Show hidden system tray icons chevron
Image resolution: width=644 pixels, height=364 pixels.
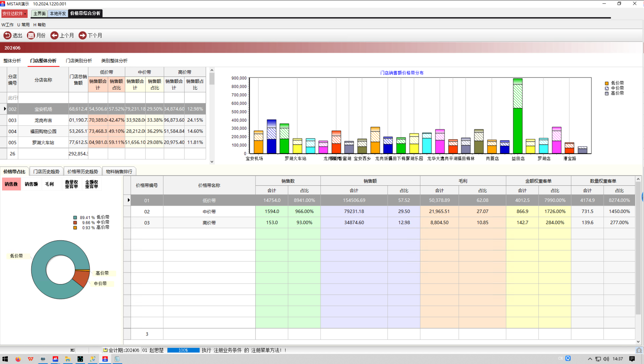click(590, 359)
